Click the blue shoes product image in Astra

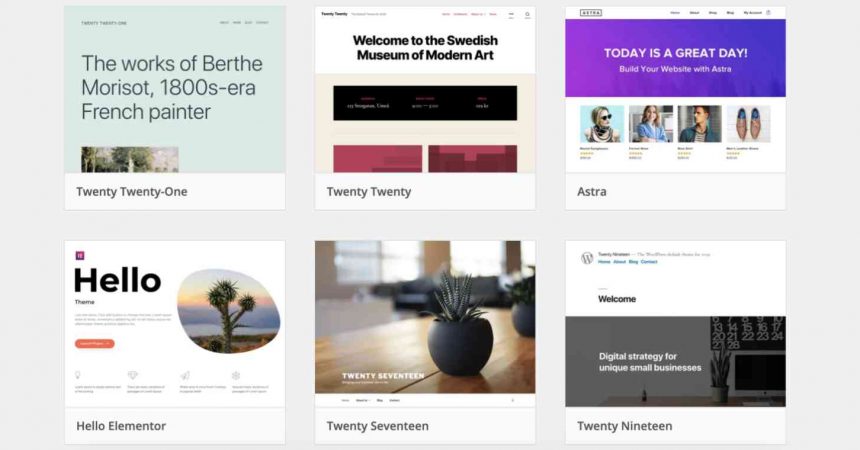tap(748, 124)
